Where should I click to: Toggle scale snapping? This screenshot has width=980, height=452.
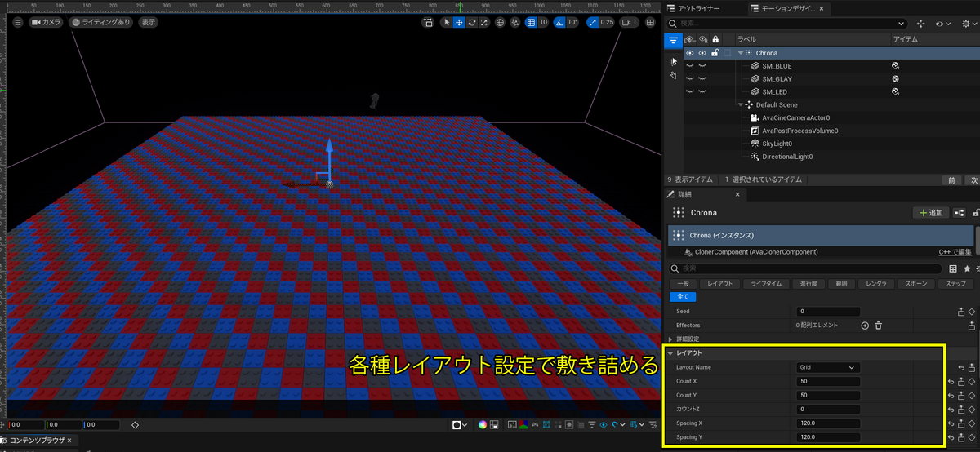click(x=593, y=23)
